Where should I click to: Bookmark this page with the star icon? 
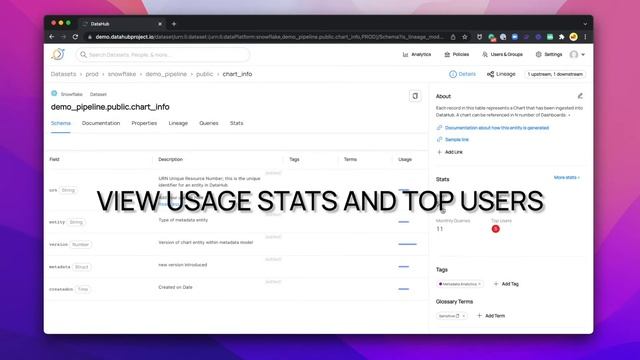tap(464, 37)
